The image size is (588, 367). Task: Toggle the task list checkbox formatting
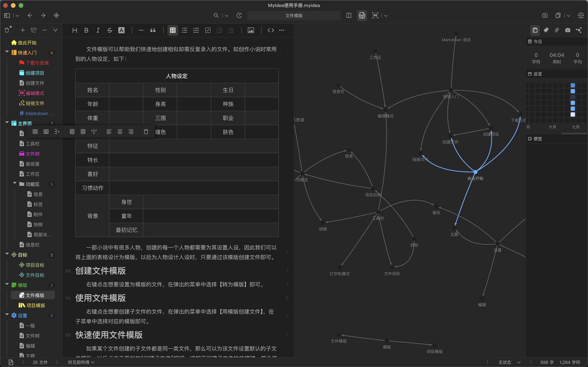pyautogui.click(x=208, y=30)
